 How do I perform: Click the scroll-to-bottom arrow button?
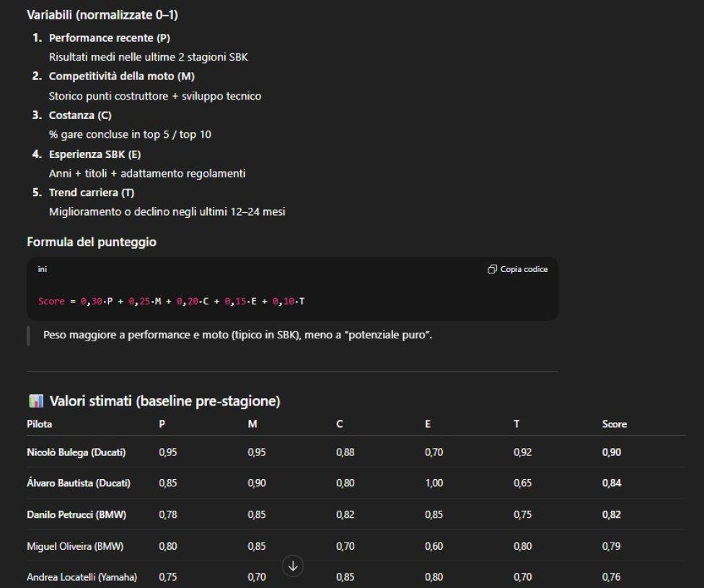(x=293, y=566)
